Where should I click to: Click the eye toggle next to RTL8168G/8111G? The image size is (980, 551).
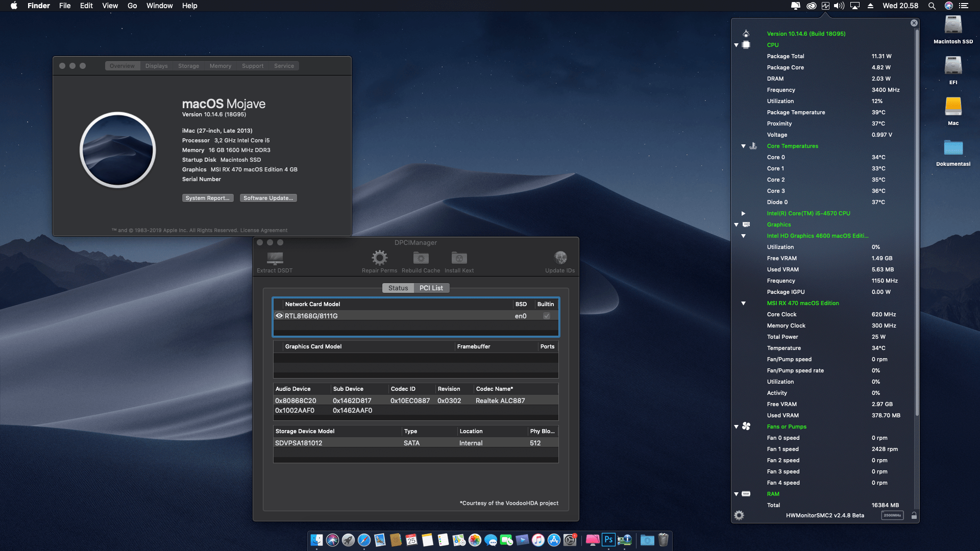pyautogui.click(x=279, y=316)
